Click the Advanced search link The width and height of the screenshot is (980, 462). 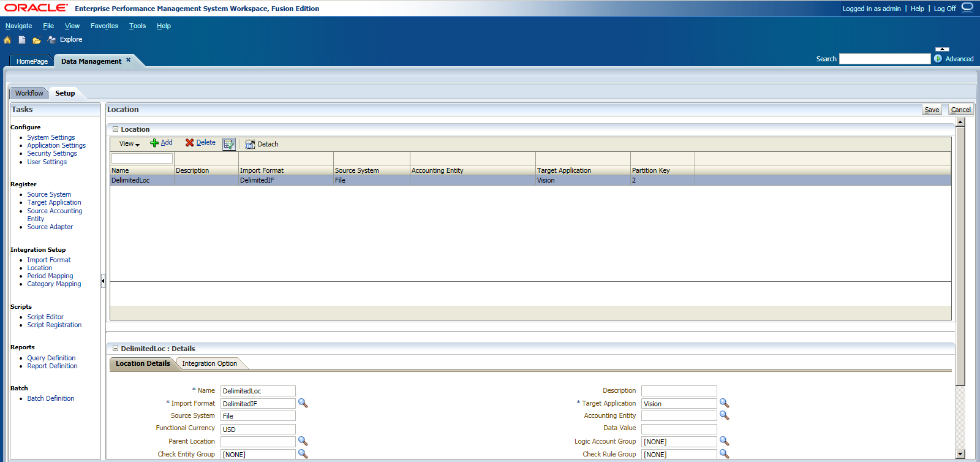959,59
